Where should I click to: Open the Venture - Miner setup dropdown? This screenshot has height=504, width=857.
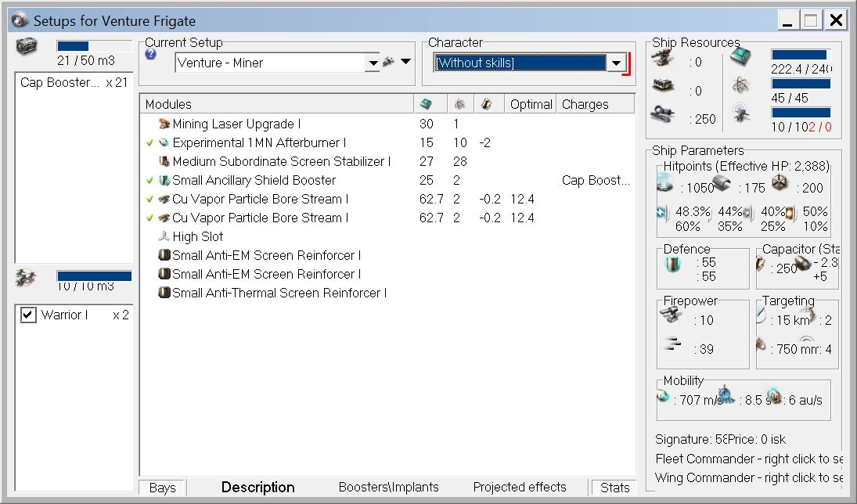tap(373, 63)
